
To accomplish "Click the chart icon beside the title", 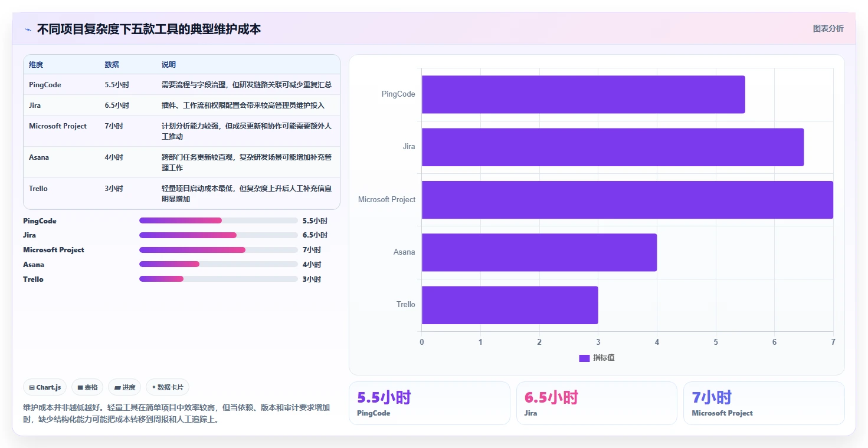I will click(28, 29).
